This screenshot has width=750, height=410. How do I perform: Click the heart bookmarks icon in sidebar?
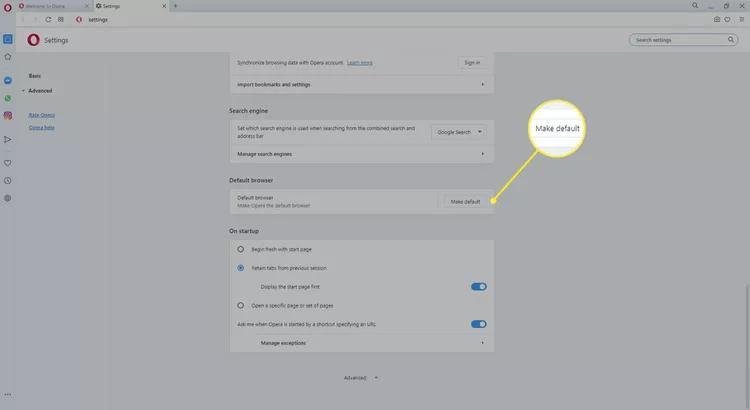click(x=7, y=161)
